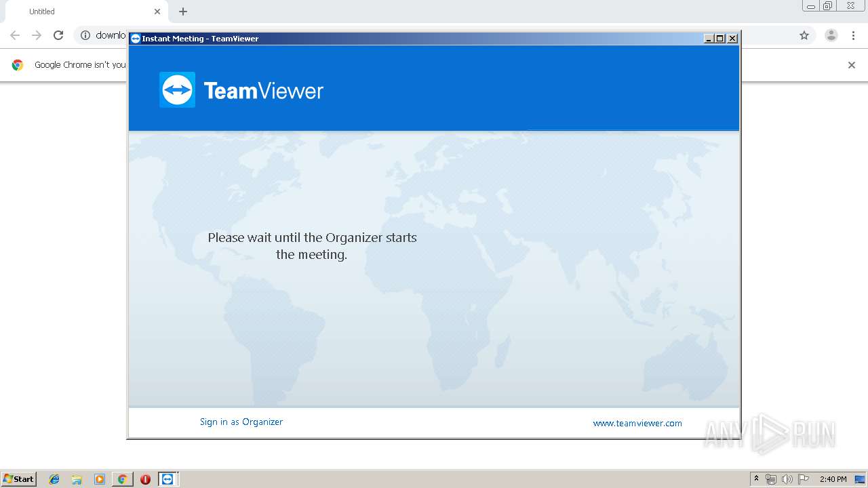The height and width of the screenshot is (488, 868).
Task: Open the red Opera icon in taskbar
Action: [145, 479]
